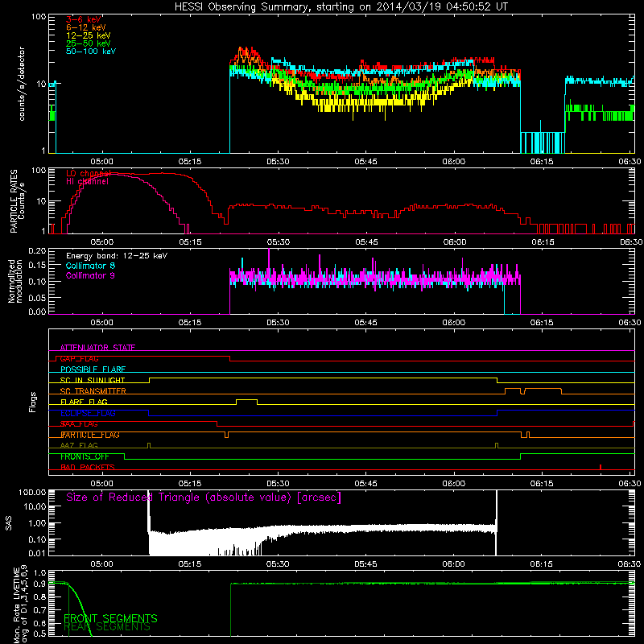This screenshot has height=644, width=644.
Task: Click the counts/s/detector axis label
Action: tap(22, 84)
